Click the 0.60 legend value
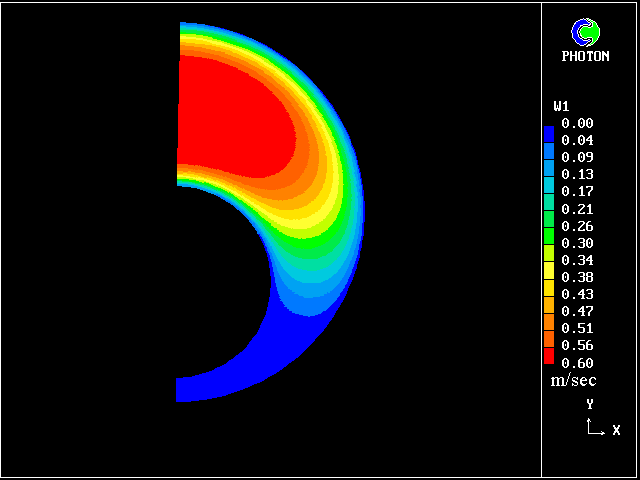This screenshot has height=480, width=640. coord(577,363)
